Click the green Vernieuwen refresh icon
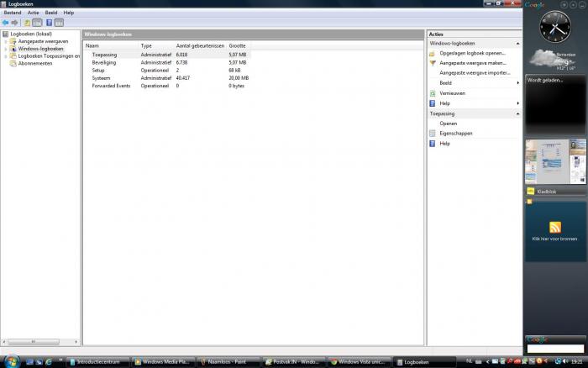This screenshot has width=588, height=368. click(x=433, y=93)
